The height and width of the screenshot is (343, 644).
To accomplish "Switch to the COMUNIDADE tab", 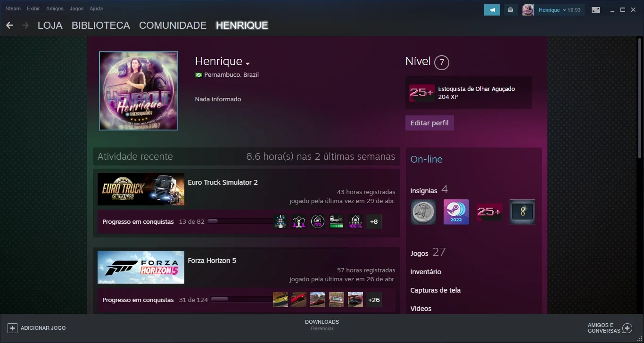I will tap(173, 25).
